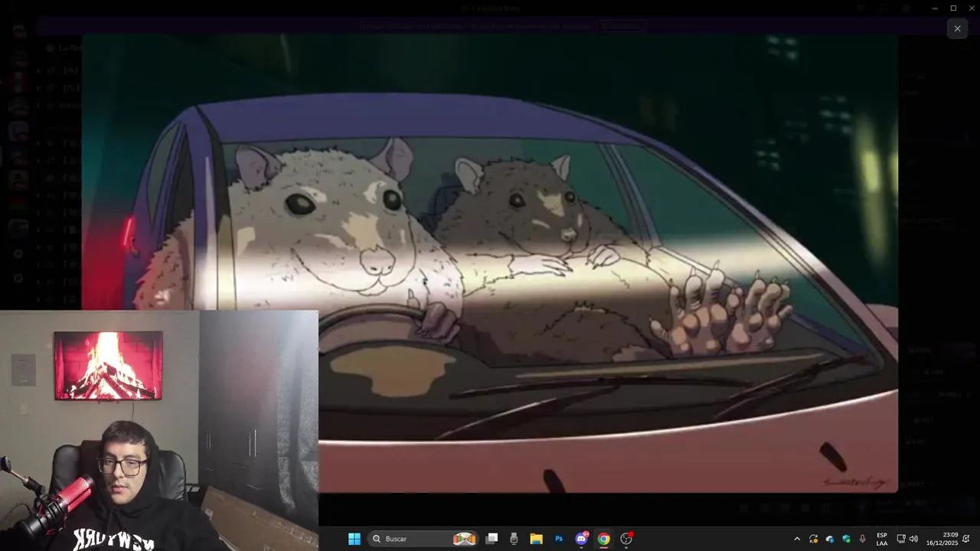Open the taskbar app left of File Explorer
Viewport: 980px width, 551px height.
point(514,539)
